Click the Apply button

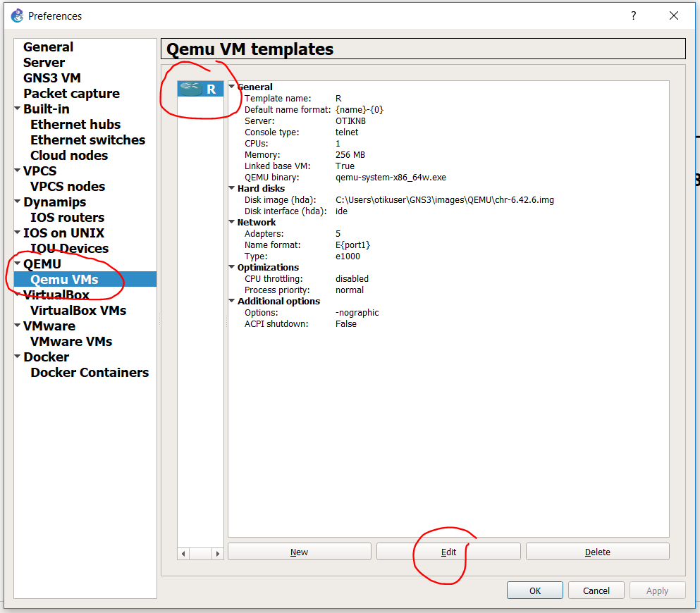(657, 590)
